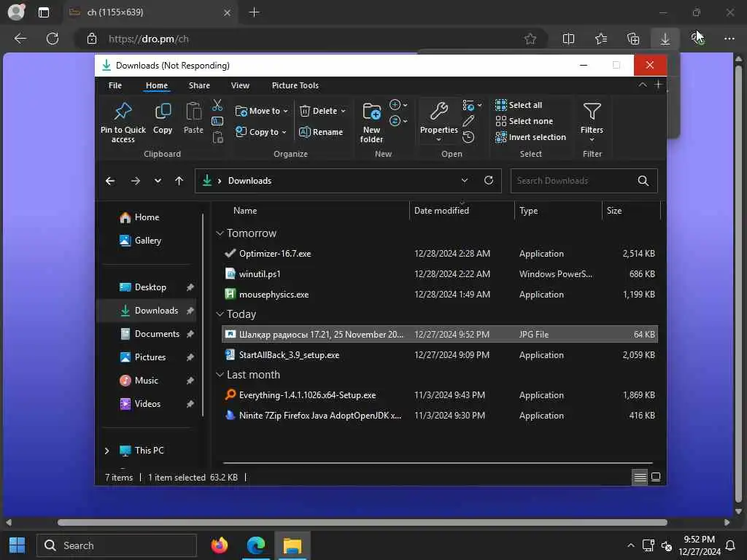This screenshot has height=560, width=747.
Task: Click Select none in the ribbon
Action: point(524,121)
